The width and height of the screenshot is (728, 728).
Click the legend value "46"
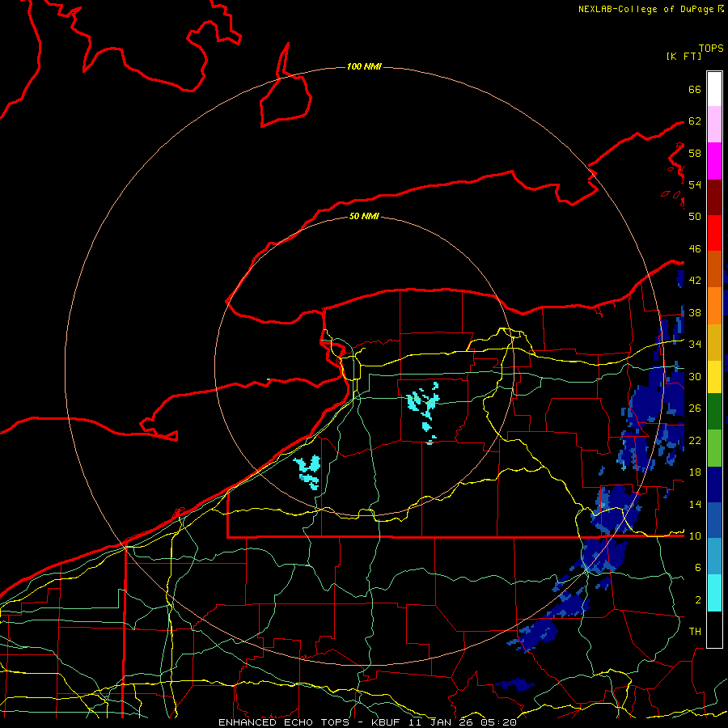click(695, 249)
